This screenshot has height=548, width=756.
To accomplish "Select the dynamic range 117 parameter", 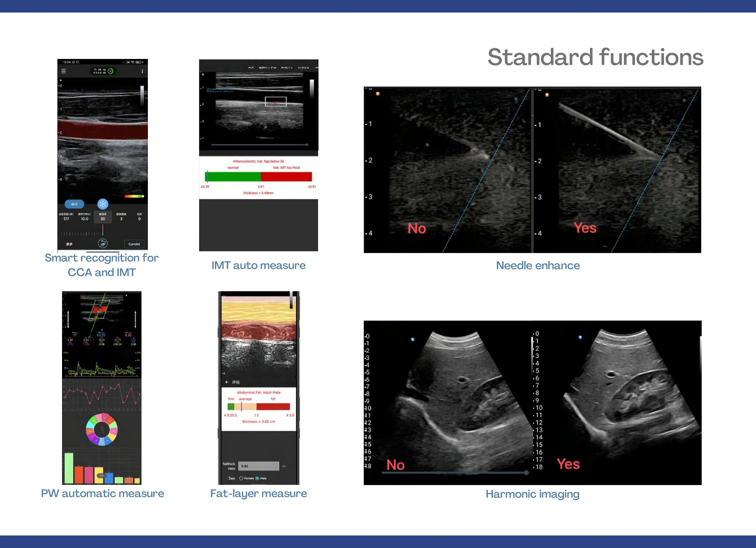I will click(x=66, y=217).
